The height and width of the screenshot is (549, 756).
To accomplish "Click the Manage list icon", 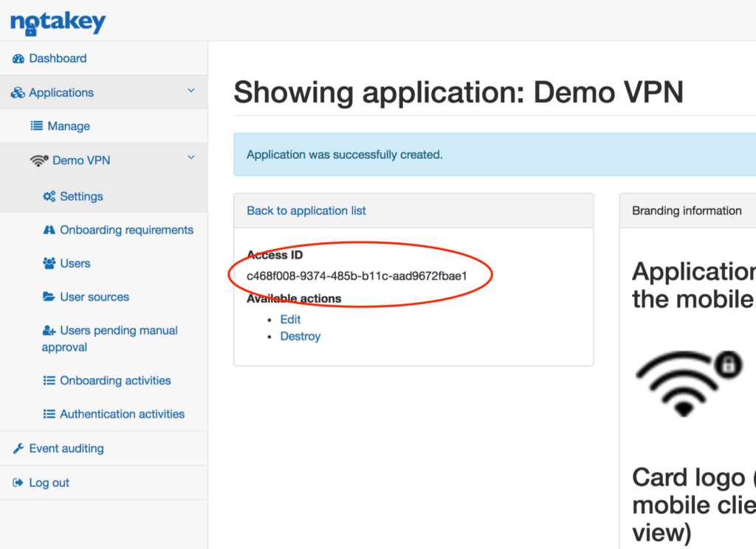I will pos(36,126).
